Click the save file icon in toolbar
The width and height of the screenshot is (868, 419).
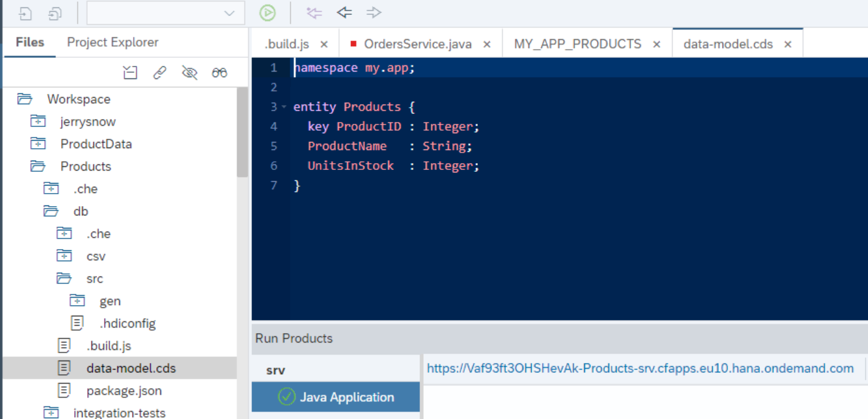(26, 13)
